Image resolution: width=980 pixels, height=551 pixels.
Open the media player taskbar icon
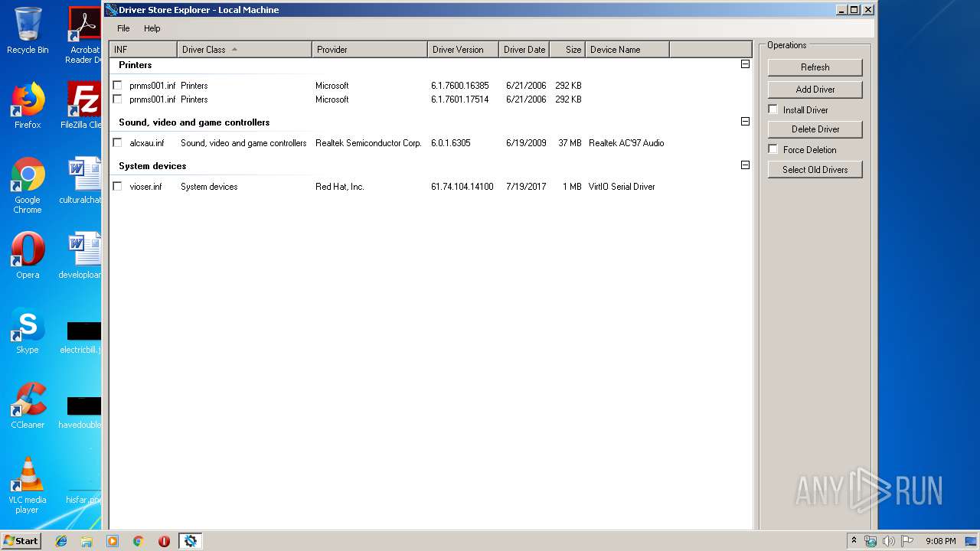pyautogui.click(x=113, y=541)
